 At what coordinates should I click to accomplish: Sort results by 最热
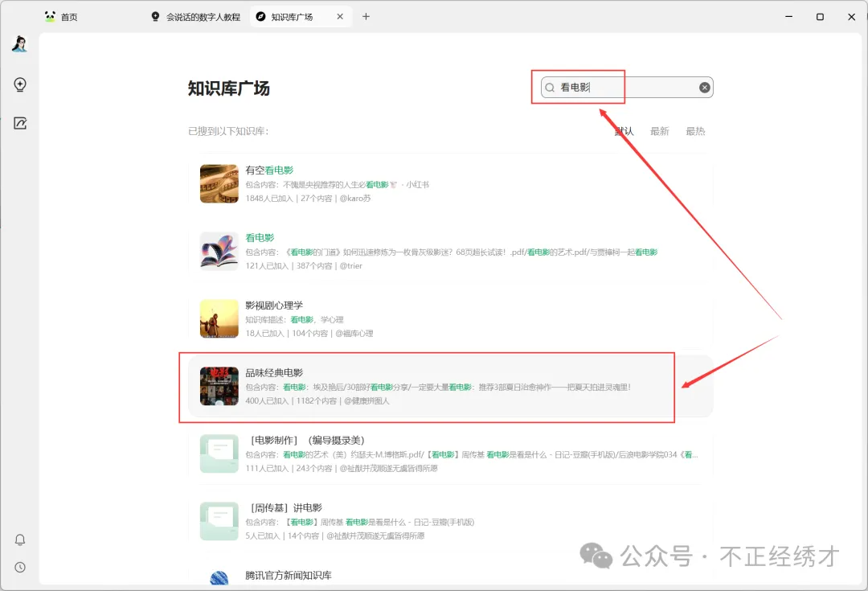(x=695, y=131)
